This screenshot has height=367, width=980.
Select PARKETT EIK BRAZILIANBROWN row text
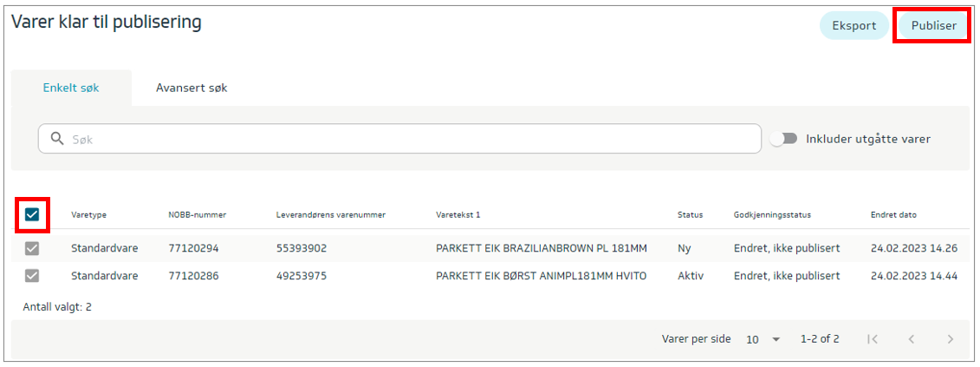point(542,249)
